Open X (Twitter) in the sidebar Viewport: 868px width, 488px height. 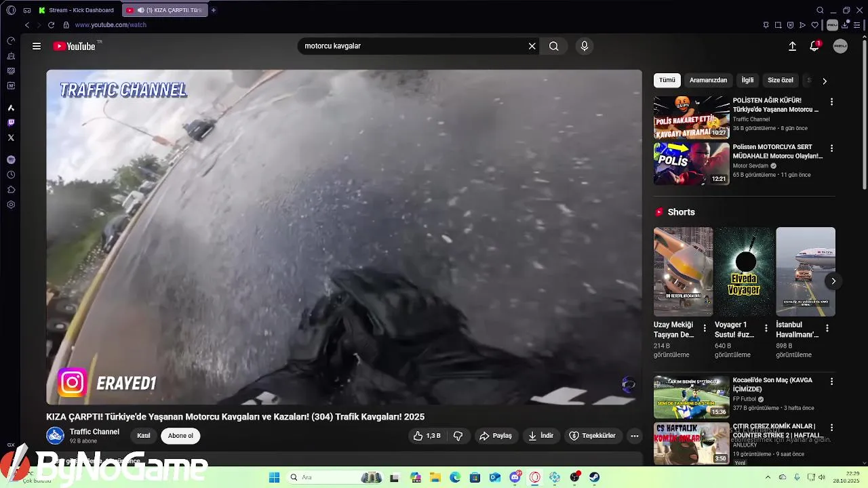(11, 138)
